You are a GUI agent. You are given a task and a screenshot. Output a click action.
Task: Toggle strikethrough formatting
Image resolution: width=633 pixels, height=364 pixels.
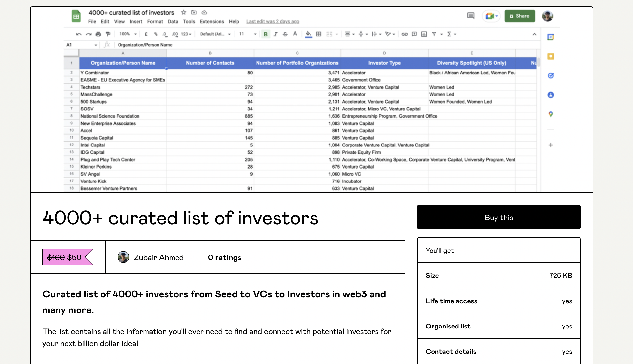tap(285, 34)
